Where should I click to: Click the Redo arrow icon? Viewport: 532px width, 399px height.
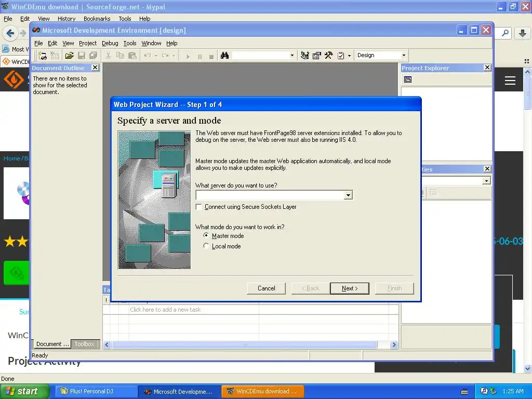pos(165,55)
